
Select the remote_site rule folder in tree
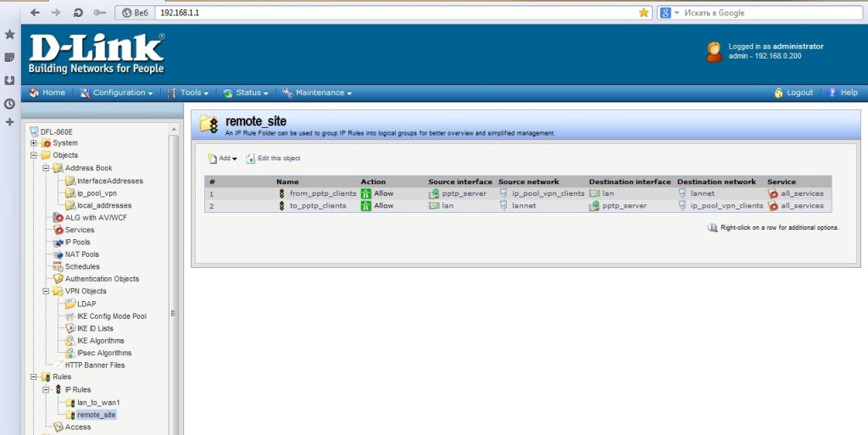pyautogui.click(x=97, y=415)
